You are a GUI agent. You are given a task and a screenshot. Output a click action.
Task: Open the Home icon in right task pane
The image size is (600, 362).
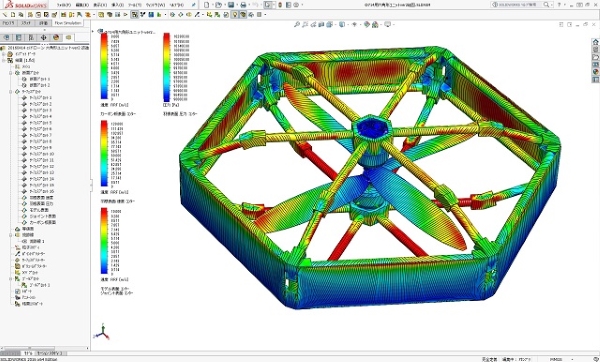pyautogui.click(x=595, y=42)
